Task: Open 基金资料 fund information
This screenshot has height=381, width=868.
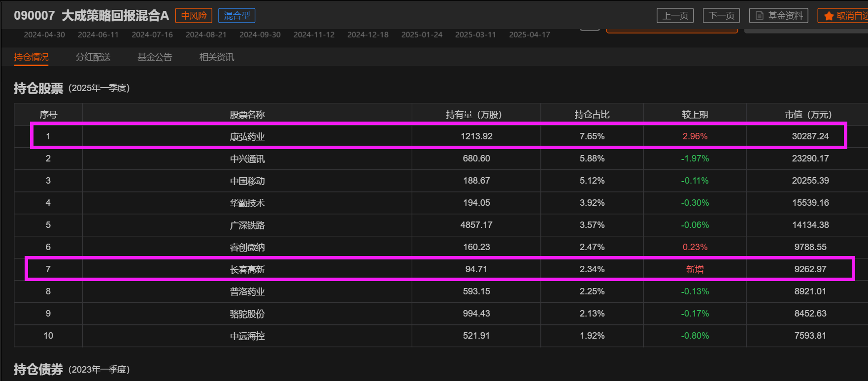Action: pyautogui.click(x=779, y=16)
